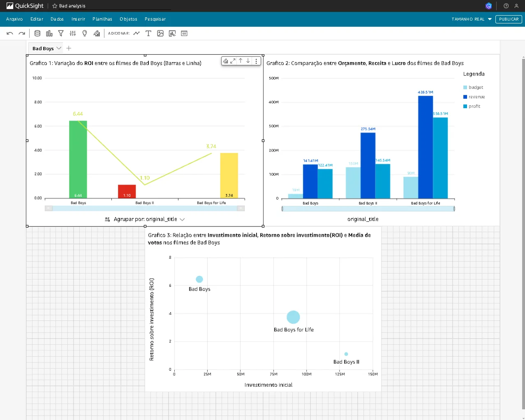Click the 275.34M revenue bar for Bad Boys II
The width and height of the screenshot is (525, 420).
[x=368, y=166]
